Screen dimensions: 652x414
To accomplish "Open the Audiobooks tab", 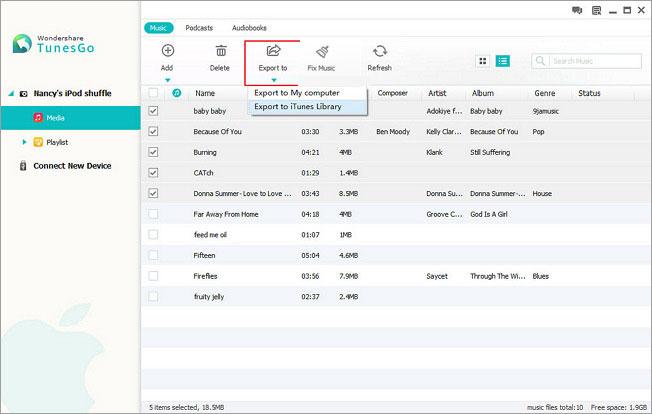I will (x=249, y=28).
